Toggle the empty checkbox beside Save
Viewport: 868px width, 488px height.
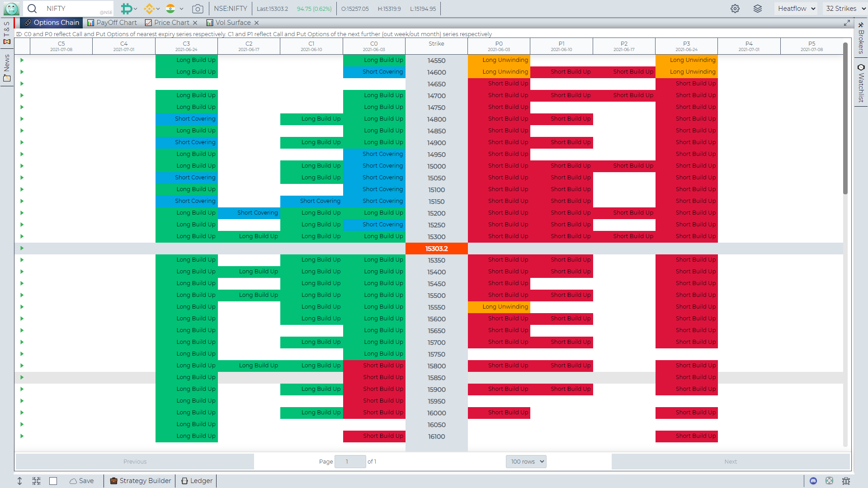click(53, 481)
